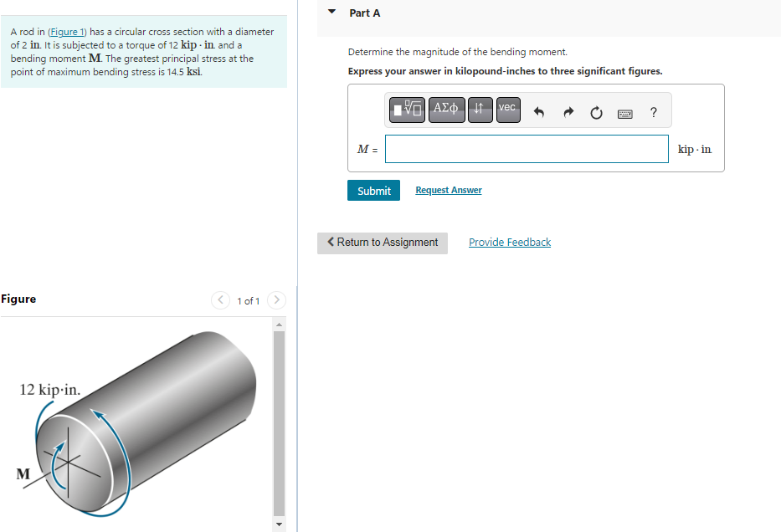The height and width of the screenshot is (532, 781).
Task: Click Return to Assignment
Action: pyautogui.click(x=382, y=243)
